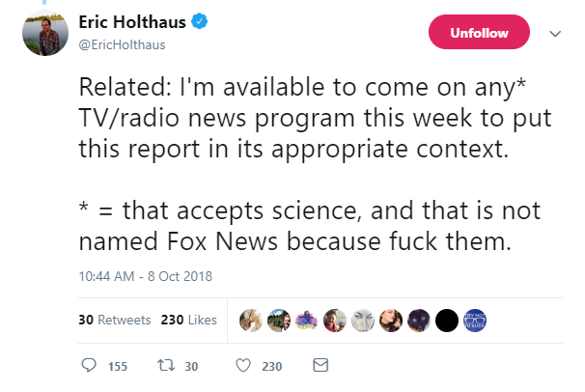Image resolution: width=585 pixels, height=392 pixels.
Task: Open the 10:44 AM - 8 Oct 2018 timestamp
Action: (145, 276)
